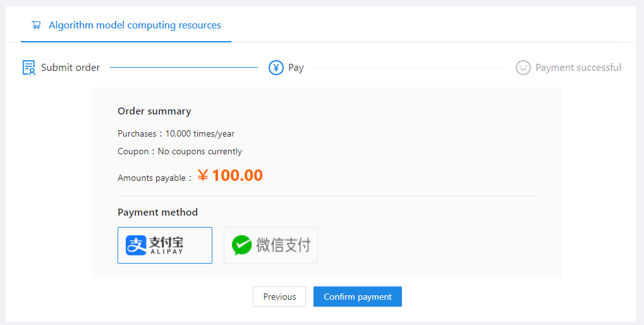Click the No coupons currently text

click(x=200, y=152)
